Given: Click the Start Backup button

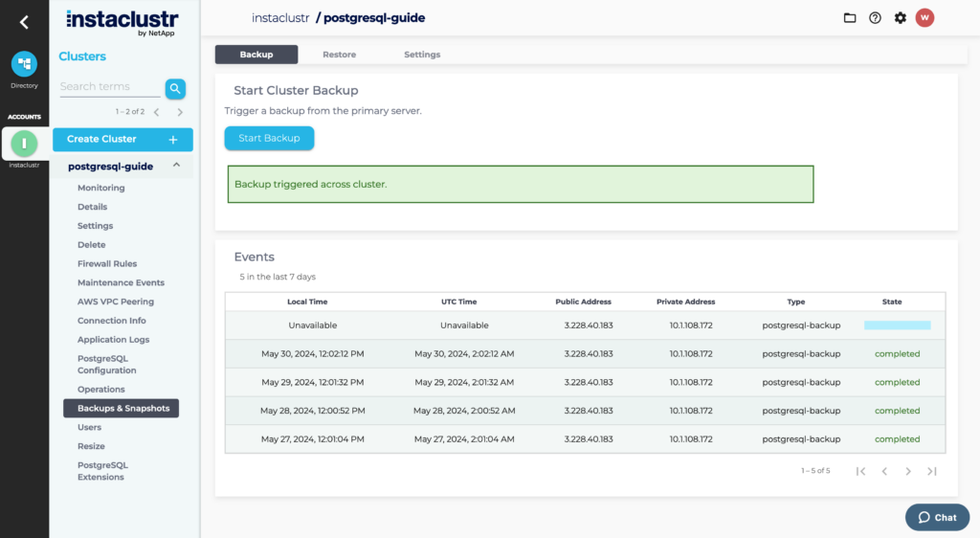Looking at the screenshot, I should [269, 138].
